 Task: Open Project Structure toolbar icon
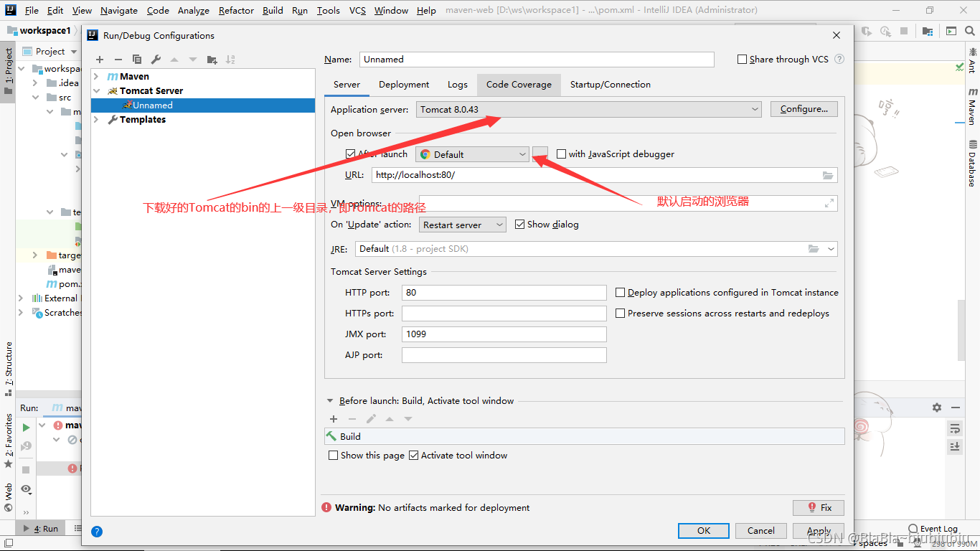(x=928, y=31)
